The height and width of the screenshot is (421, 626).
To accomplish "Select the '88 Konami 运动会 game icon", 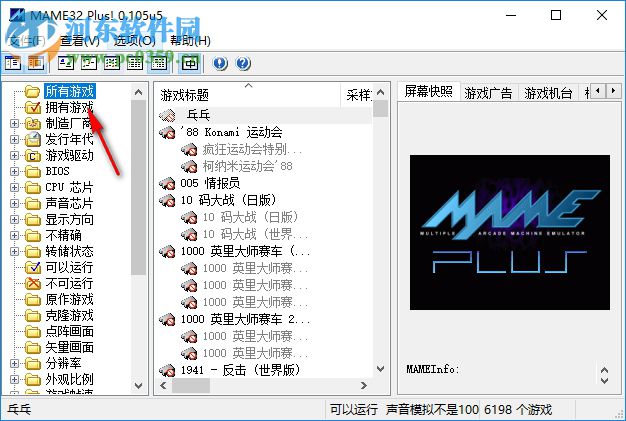I will coord(167,132).
